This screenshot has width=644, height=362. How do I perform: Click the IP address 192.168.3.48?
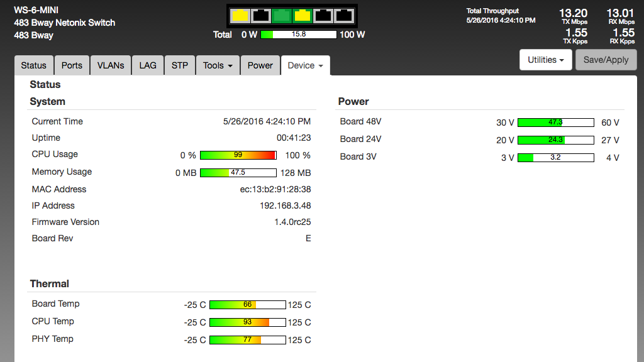coord(285,206)
